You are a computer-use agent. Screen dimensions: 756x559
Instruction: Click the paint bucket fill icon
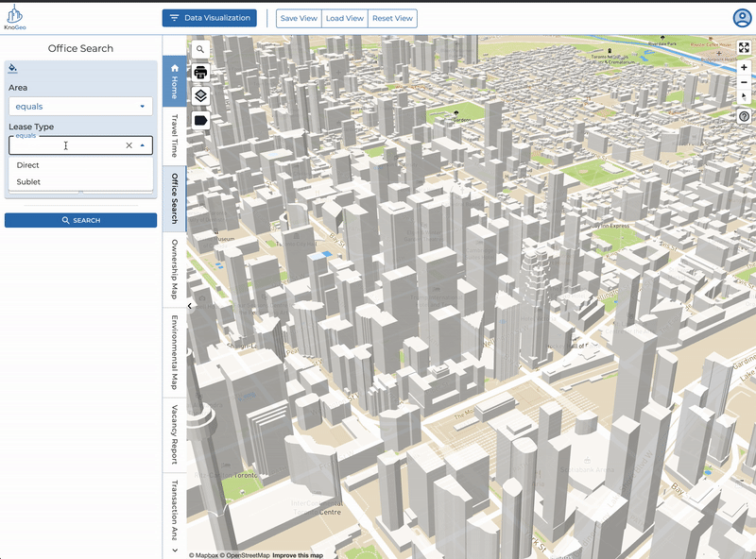point(13,68)
